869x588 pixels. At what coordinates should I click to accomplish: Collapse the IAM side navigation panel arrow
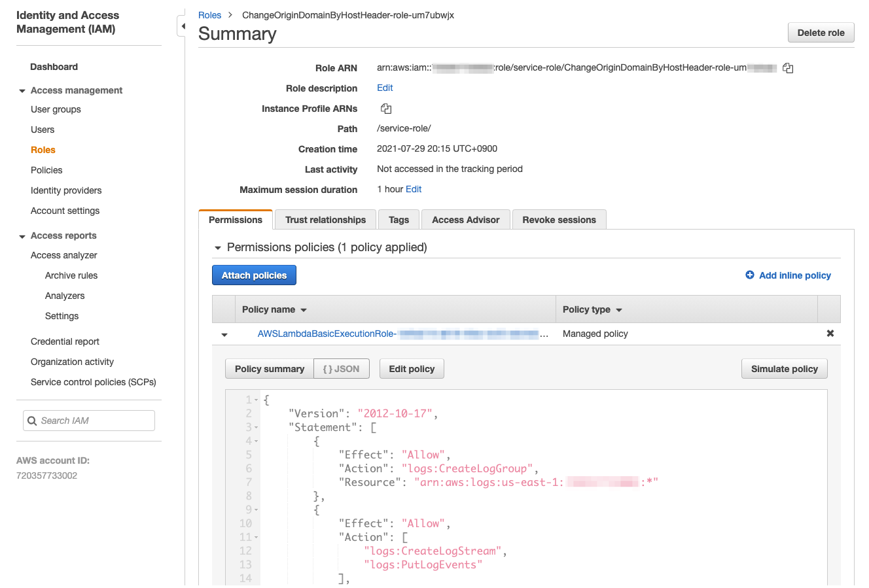183,26
